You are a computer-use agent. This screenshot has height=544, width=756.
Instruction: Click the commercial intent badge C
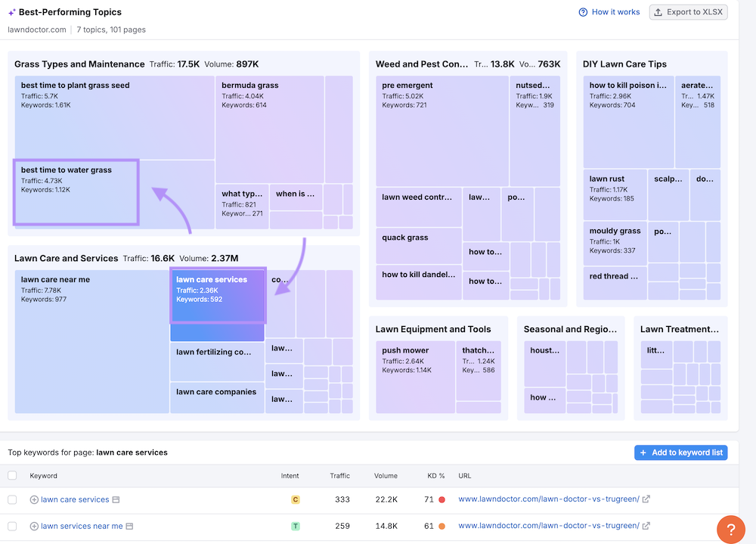click(x=296, y=500)
